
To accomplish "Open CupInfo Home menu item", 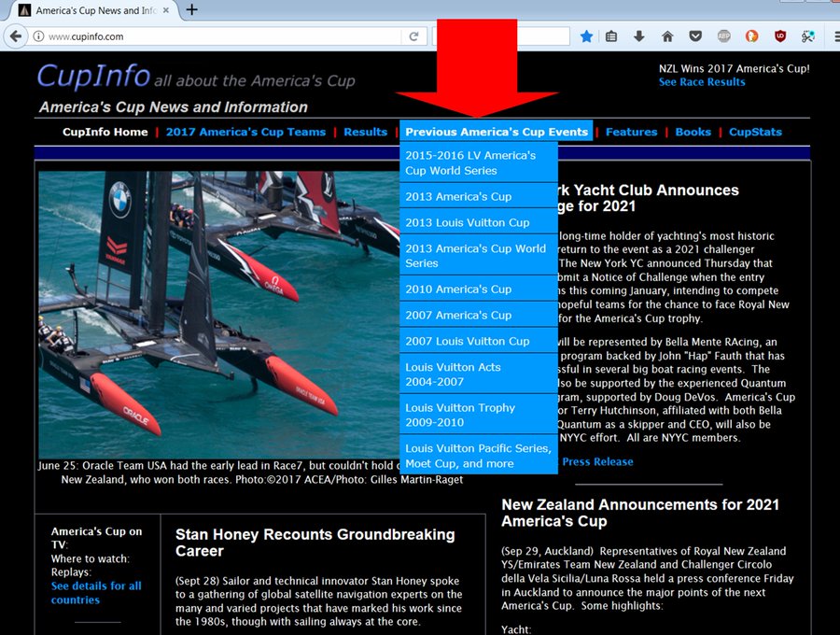I will (105, 132).
